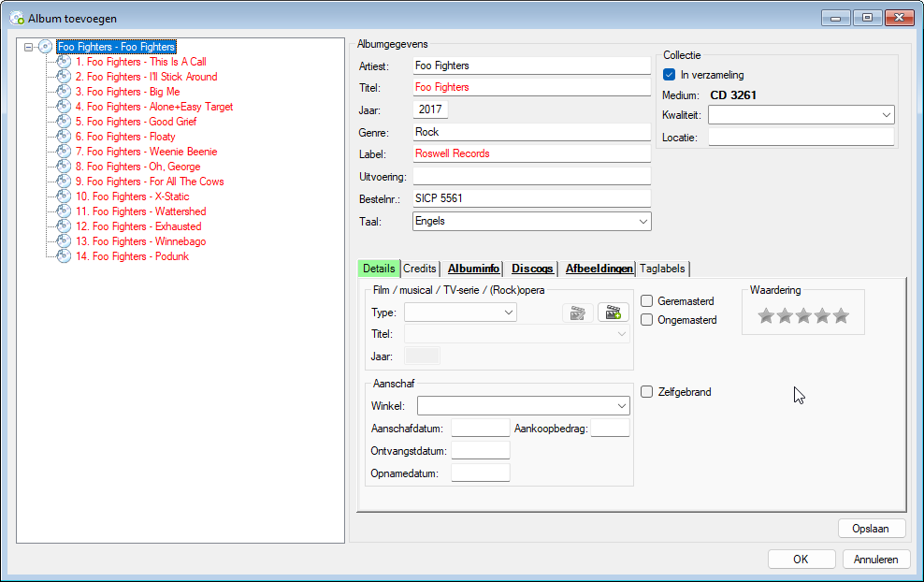Screen dimensions: 924x582
Task: Set rating to five stars
Action: click(842, 315)
